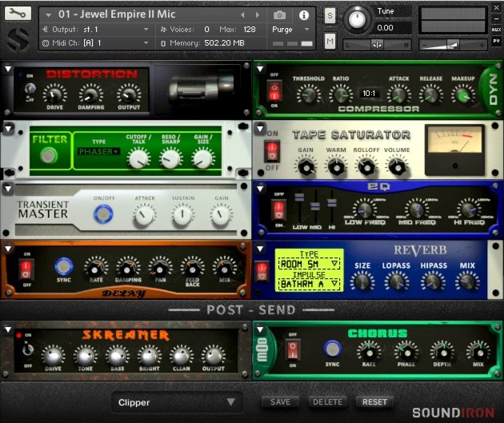The image size is (504, 423).
Task: Adjust the Distortion Output knob
Action: (129, 94)
